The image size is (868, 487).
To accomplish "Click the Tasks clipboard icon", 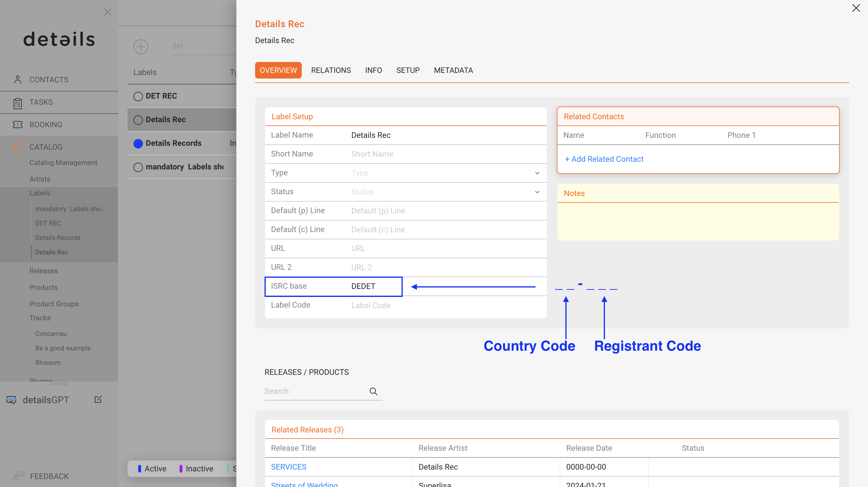I will click(x=17, y=103).
